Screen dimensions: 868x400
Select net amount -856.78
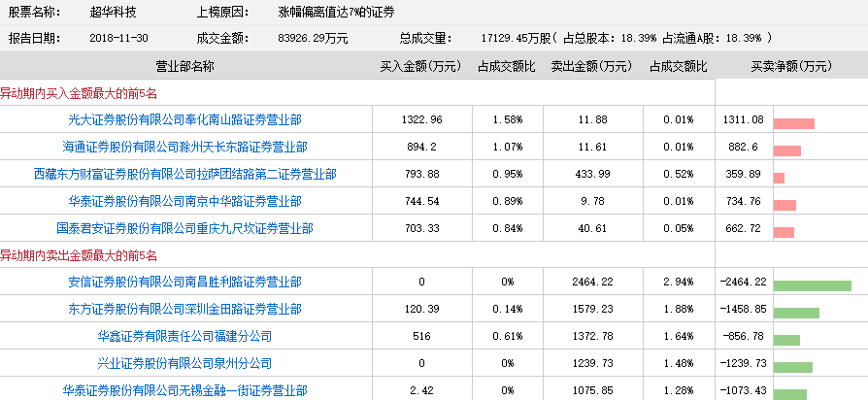point(744,336)
